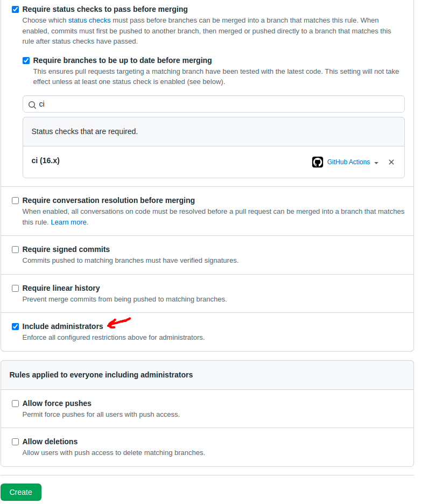Click the Allow force pushes label

[57, 403]
